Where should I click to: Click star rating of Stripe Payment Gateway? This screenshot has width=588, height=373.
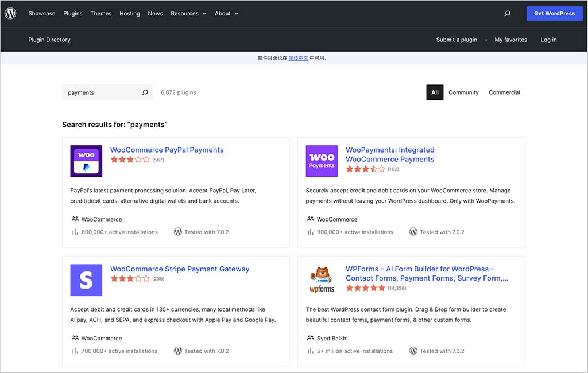tap(130, 278)
